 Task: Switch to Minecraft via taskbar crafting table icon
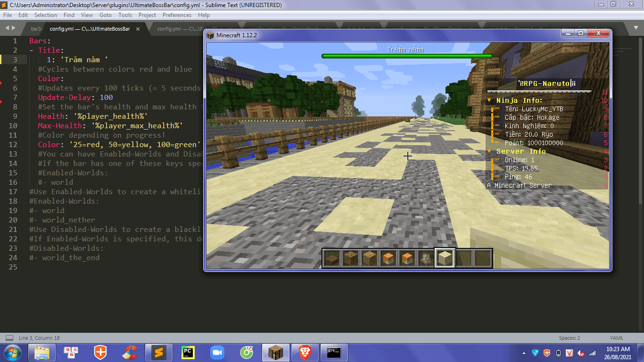[x=275, y=353]
